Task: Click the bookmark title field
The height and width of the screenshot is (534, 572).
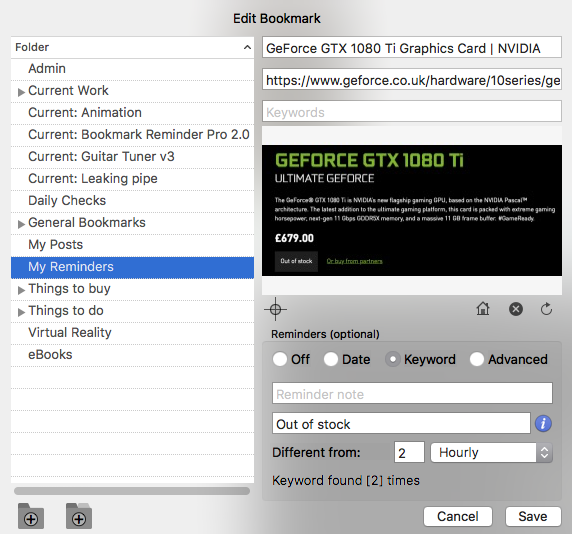Action: click(412, 47)
